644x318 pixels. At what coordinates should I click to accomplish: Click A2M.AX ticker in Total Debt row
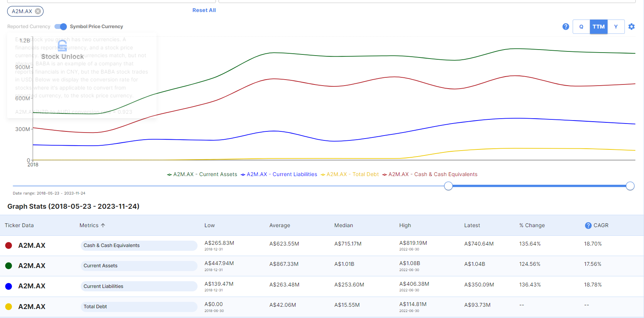tap(32, 307)
